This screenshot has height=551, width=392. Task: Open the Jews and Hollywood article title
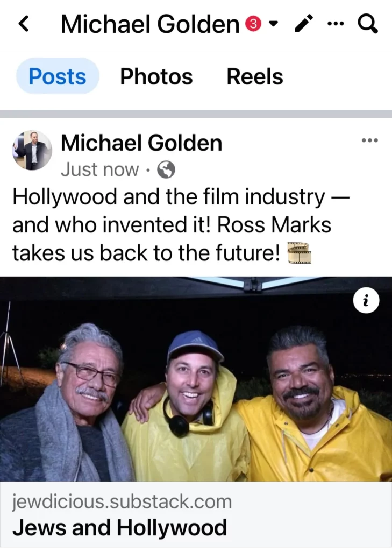[119, 527]
